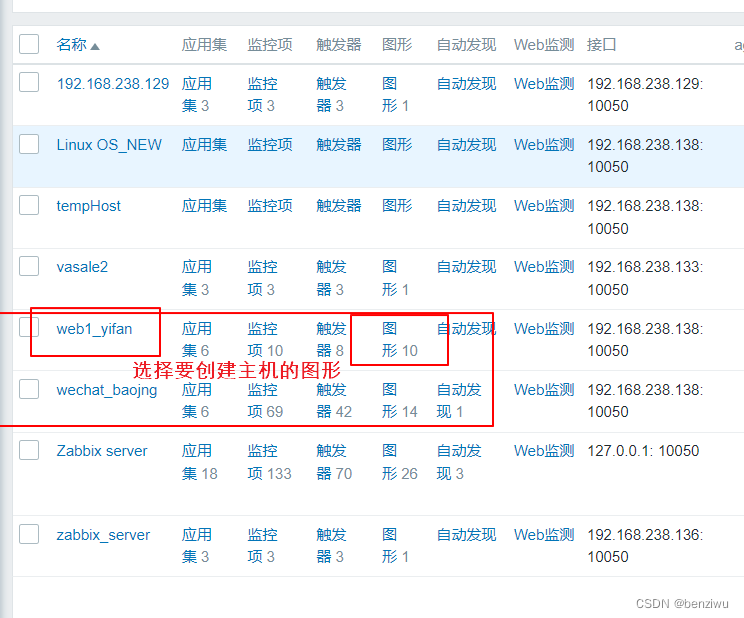Screen dimensions: 744x618
Task: Open host Linux OS_NEW
Action: (x=109, y=145)
